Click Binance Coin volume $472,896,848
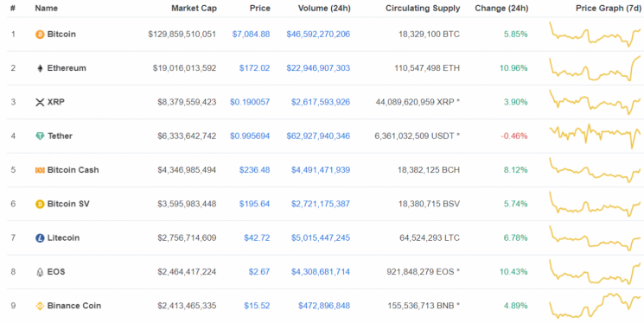This screenshot has height=323, width=644. point(324,306)
